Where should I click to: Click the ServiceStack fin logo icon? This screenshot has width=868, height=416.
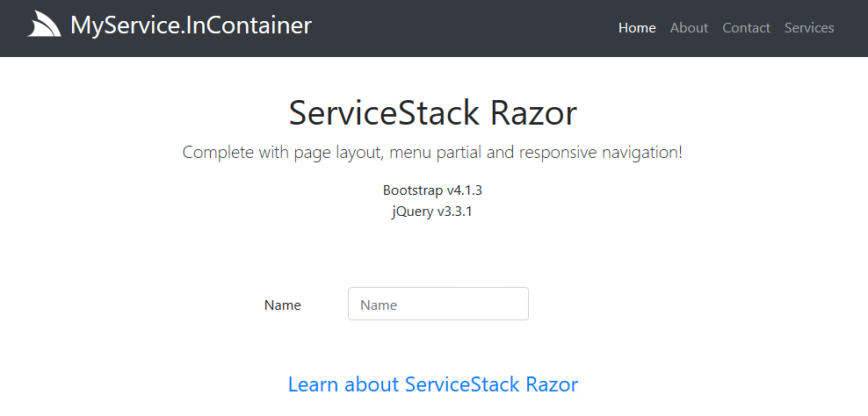[44, 25]
